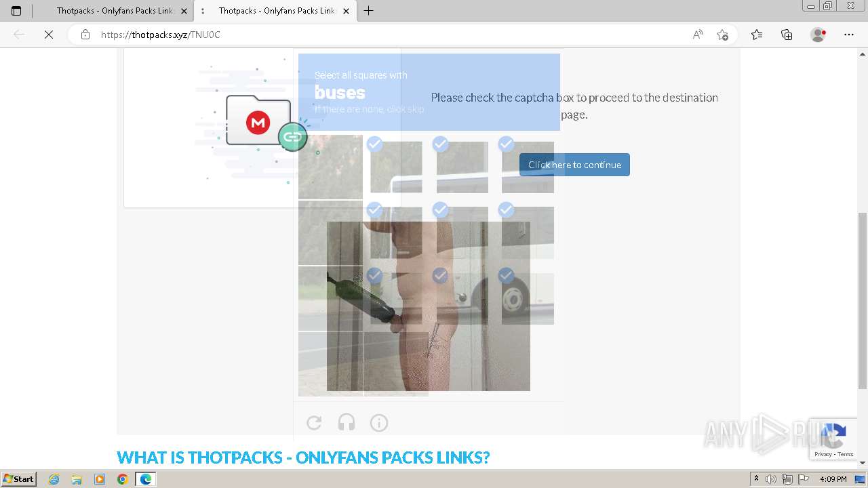Get an audio captcha challenge

pos(347,423)
